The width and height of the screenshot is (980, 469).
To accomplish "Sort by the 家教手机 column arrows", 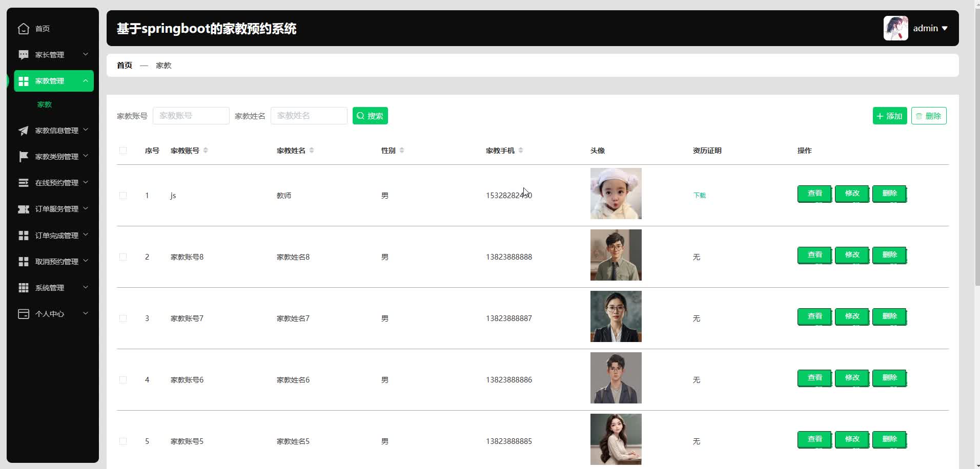I will pos(521,151).
